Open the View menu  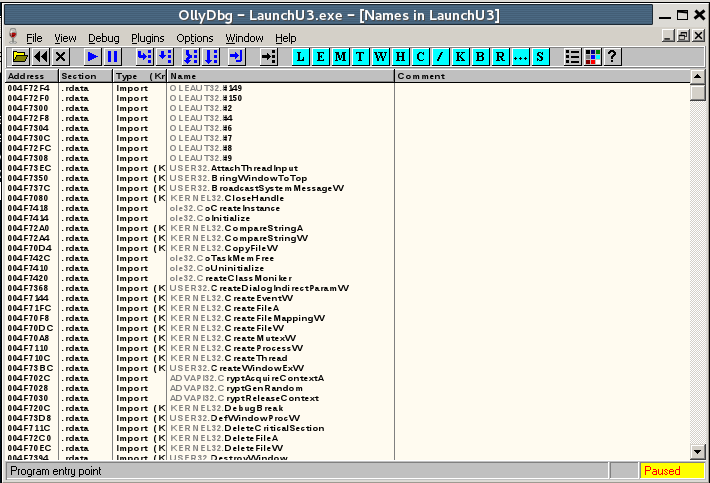[65, 38]
